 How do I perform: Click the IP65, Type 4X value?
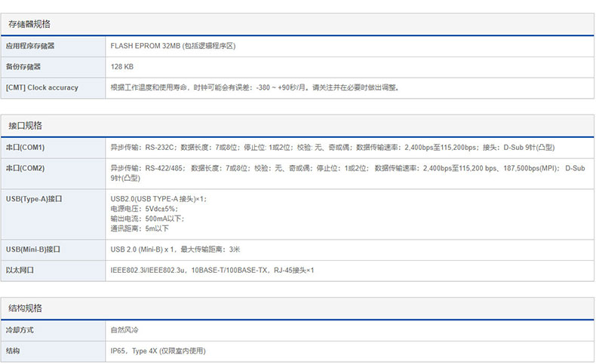pyautogui.click(x=158, y=351)
